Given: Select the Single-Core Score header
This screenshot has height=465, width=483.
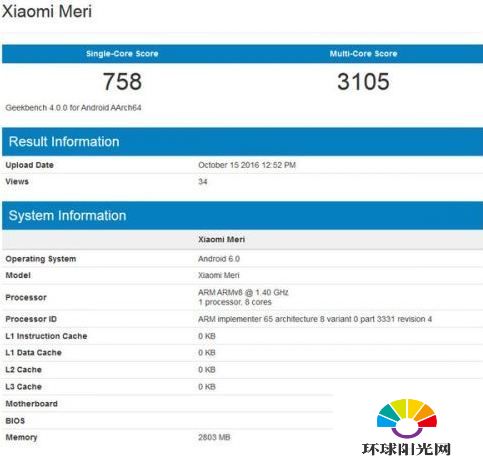Looking at the screenshot, I should (122, 54).
